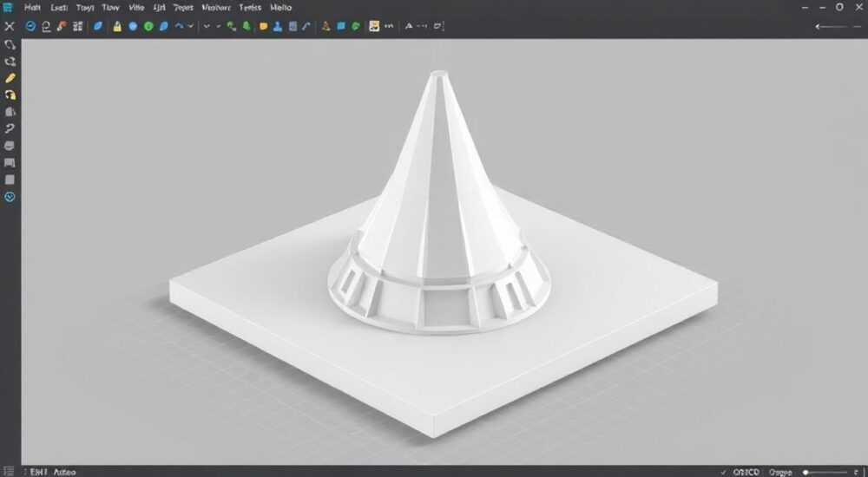Screen dimensions: 868x477
Task: Click the X cross icon in toolbar
Action: click(x=10, y=26)
